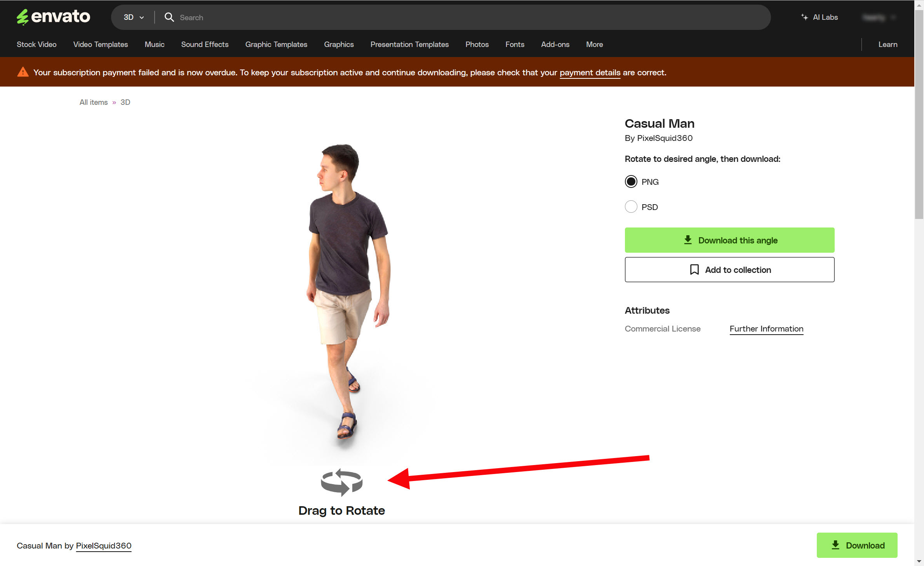The width and height of the screenshot is (924, 566).
Task: Open AI Labs sparkle icon
Action: coord(804,17)
